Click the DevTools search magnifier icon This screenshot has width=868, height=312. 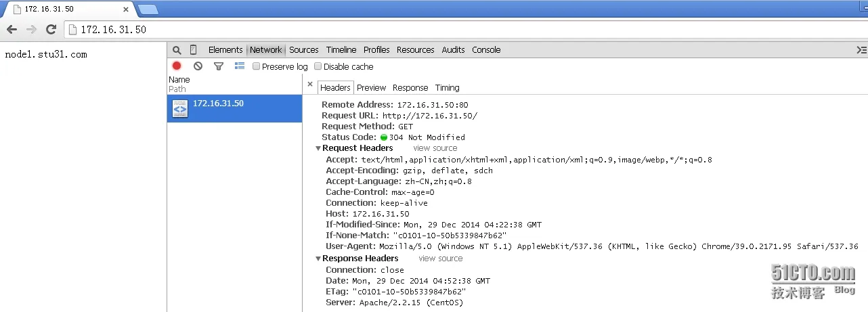pos(177,50)
